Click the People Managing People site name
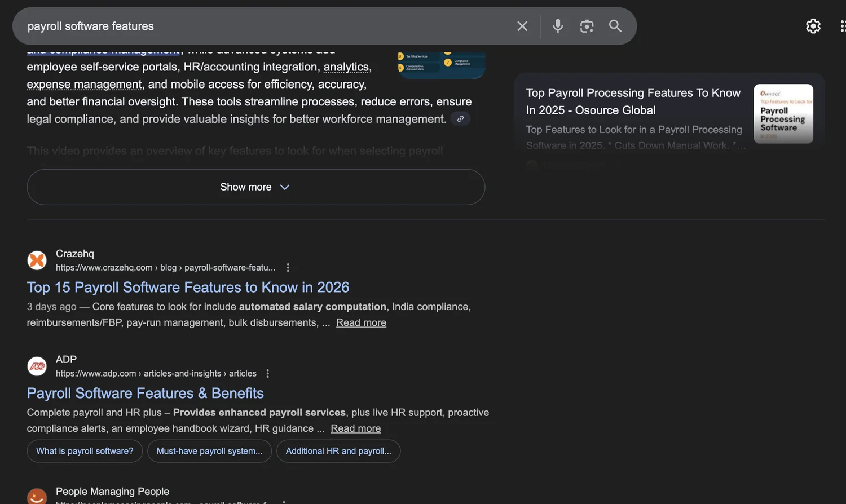This screenshot has width=846, height=504. [x=112, y=492]
